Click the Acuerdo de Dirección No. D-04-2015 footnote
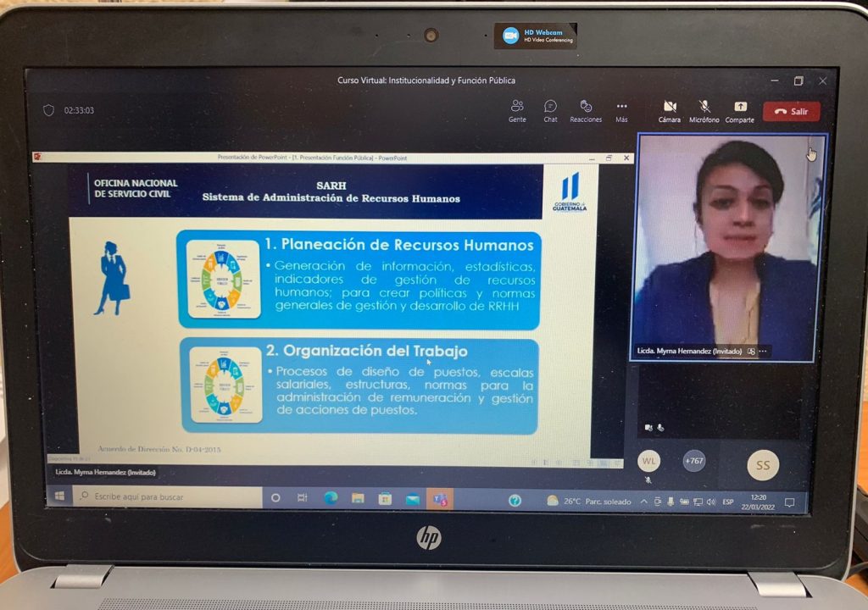The height and width of the screenshot is (610, 868). pos(159,449)
